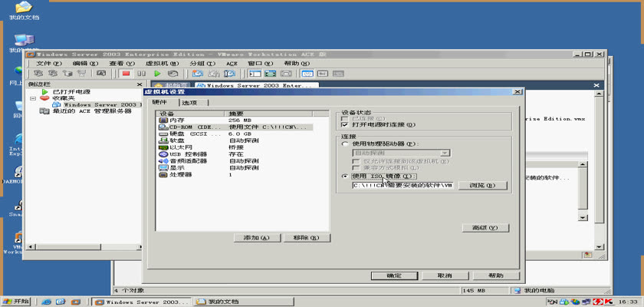This screenshot has width=644, height=307.
Task: Click the 高级 advanced button
Action: (485, 227)
